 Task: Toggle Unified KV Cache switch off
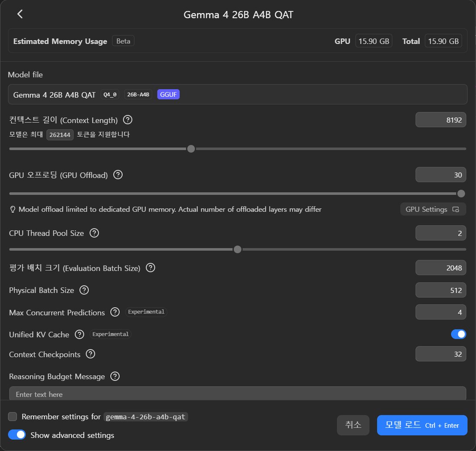click(x=458, y=334)
